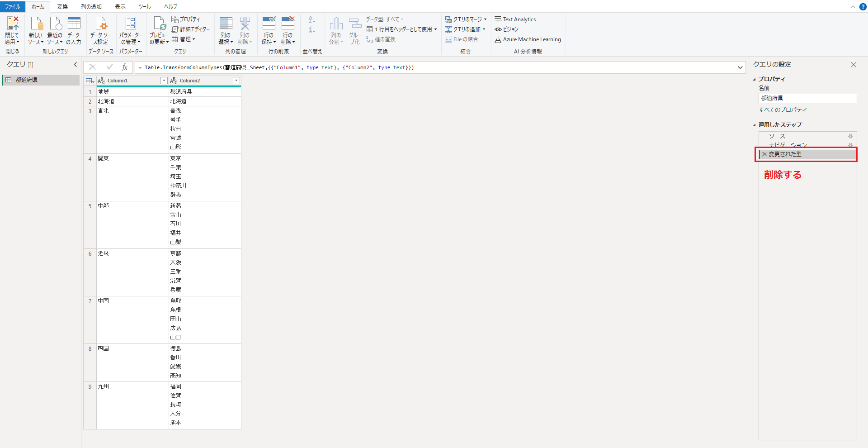Click the 閉じて適用 (Close & Apply) icon
This screenshot has height=448, width=868.
tap(12, 24)
